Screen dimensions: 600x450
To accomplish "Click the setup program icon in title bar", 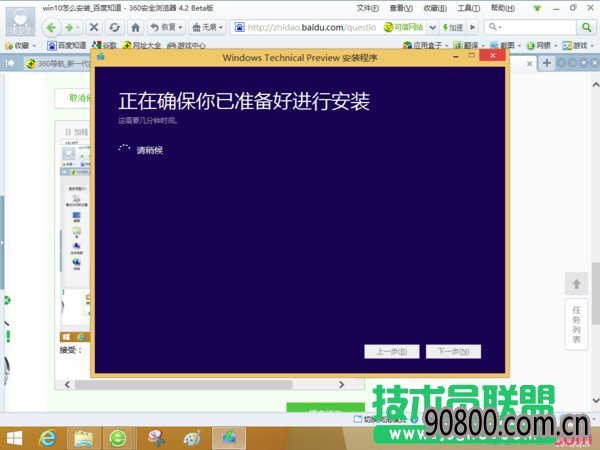I will pos(101,57).
